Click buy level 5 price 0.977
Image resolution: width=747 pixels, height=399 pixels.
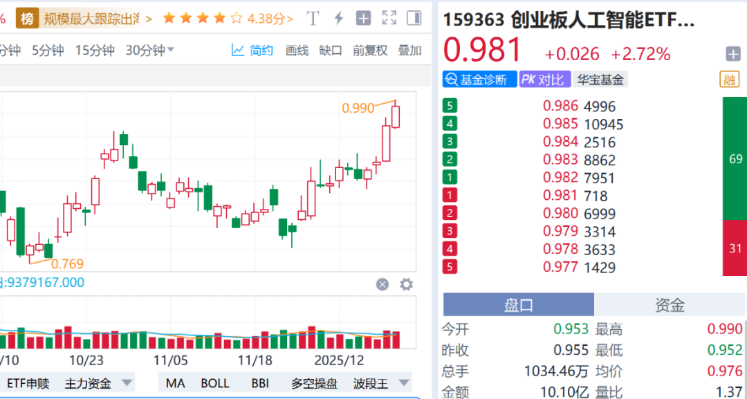point(560,267)
